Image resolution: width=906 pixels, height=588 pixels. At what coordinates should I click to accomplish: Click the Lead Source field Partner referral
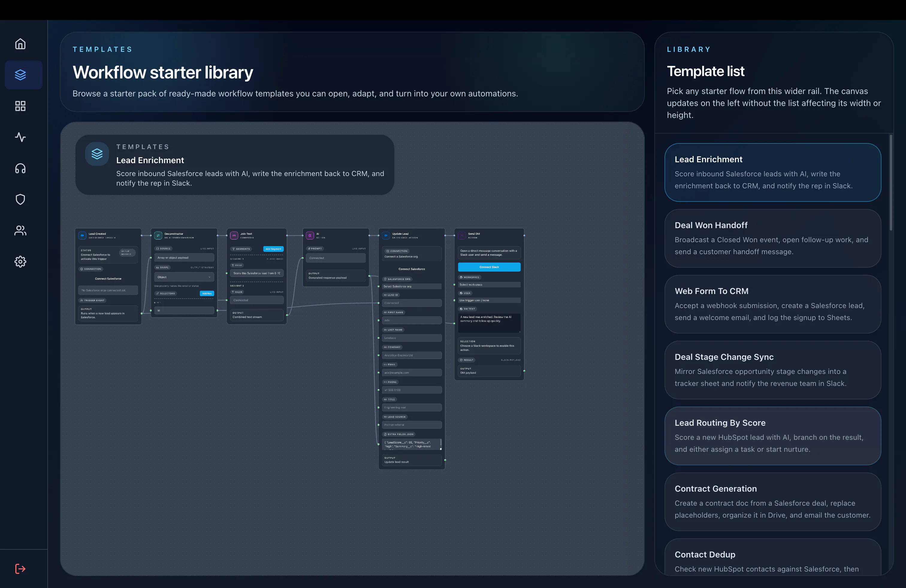pos(412,425)
